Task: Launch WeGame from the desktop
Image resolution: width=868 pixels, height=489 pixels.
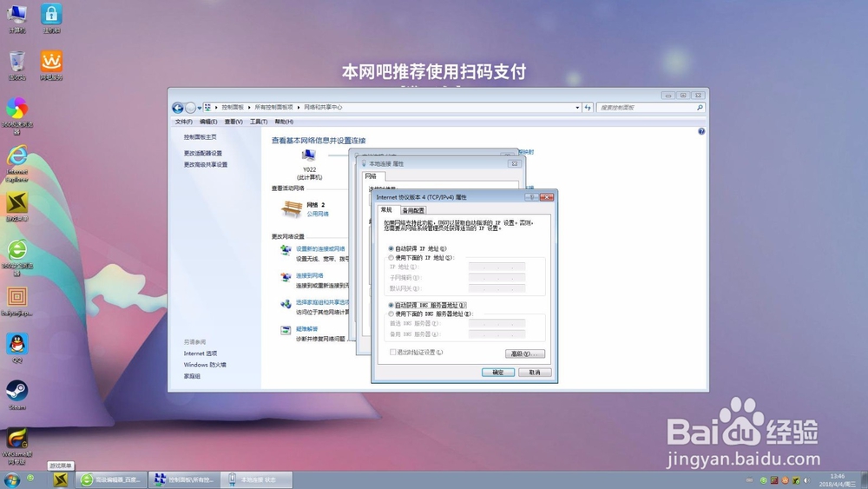Action: (x=17, y=446)
